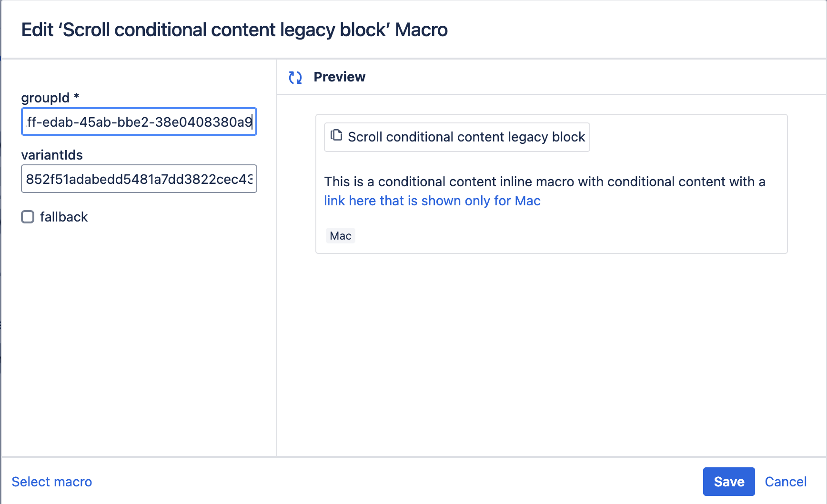Click the groupId field label
The width and height of the screenshot is (827, 504).
45,98
